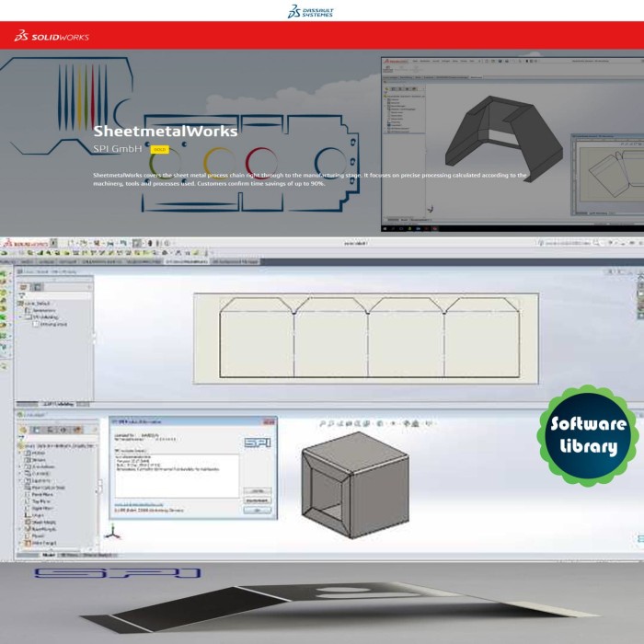Click Zoom to Area in heads-up view toolbar
Viewport: 644px width, 644px height.
click(332, 423)
